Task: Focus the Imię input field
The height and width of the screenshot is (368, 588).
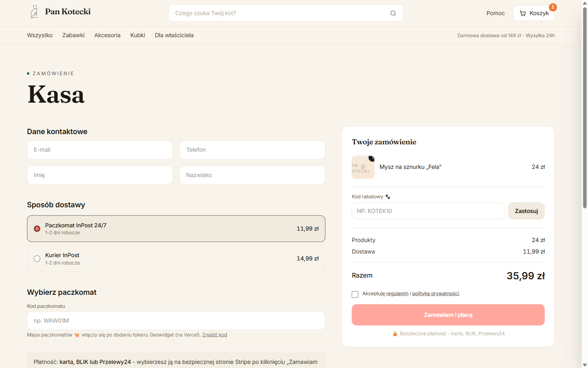Action: pyautogui.click(x=100, y=175)
